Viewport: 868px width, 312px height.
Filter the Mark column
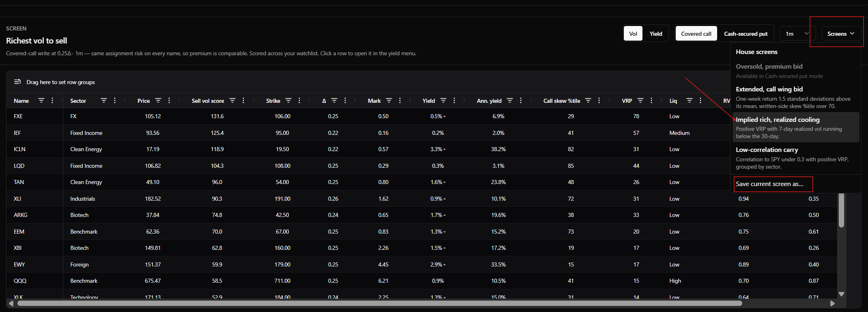coord(389,100)
